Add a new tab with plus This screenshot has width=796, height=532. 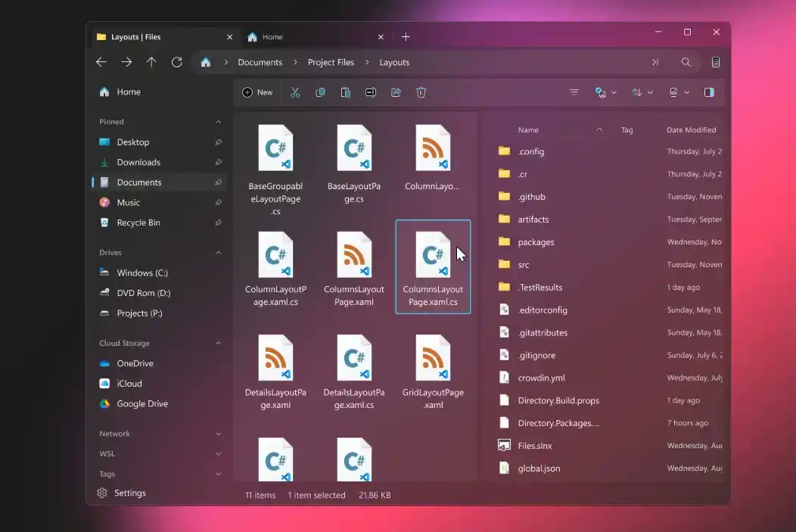point(406,37)
